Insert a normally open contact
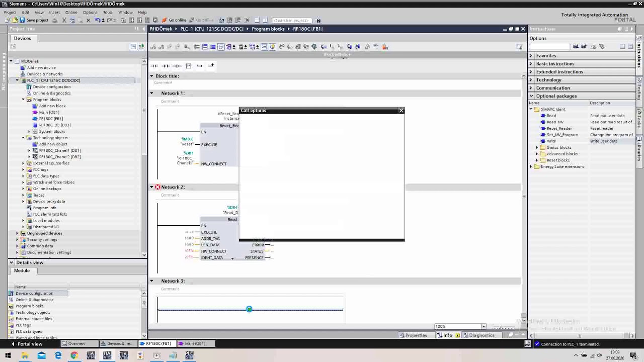Viewport: 644px width, 362px height. [x=154, y=66]
